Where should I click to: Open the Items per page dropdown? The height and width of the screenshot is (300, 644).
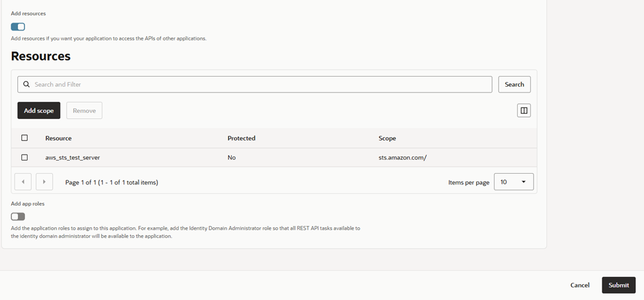tap(514, 182)
